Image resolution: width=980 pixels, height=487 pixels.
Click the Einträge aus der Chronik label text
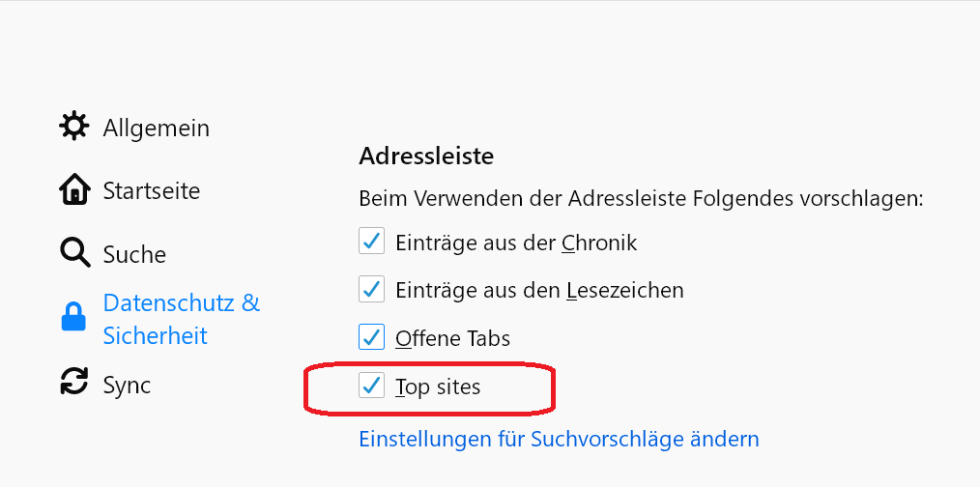516,242
